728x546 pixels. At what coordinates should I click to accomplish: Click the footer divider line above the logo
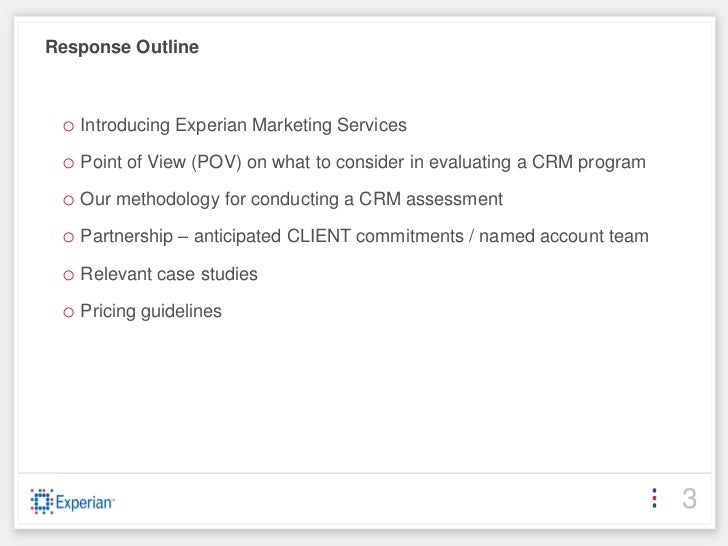coord(364,473)
